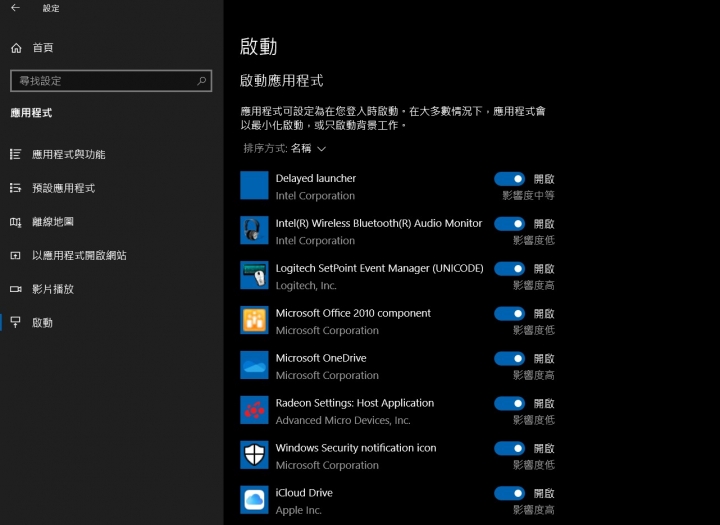Click the OneDrive cloud icon
This screenshot has width=720, height=525.
click(x=254, y=365)
